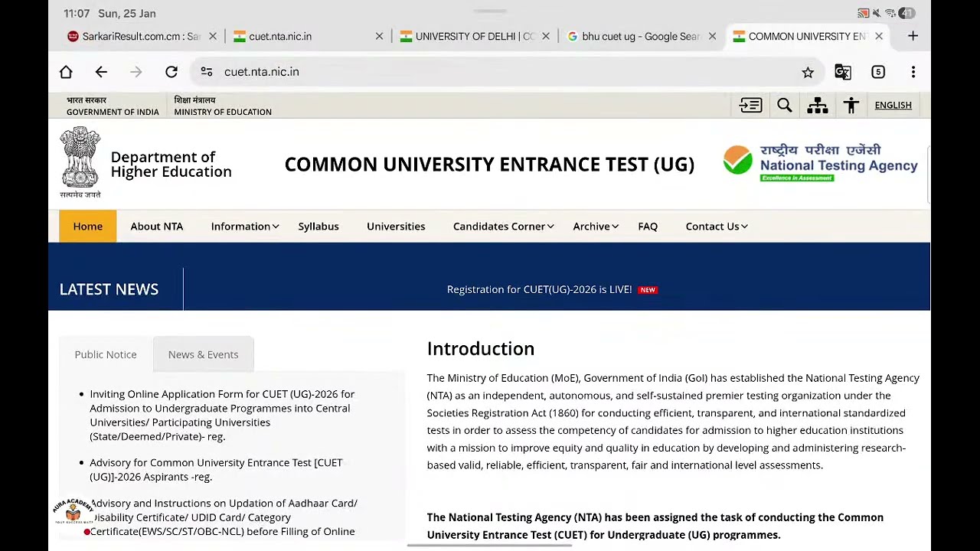Open accessibility options icon
Viewport: 980px width, 551px height.
851,106
